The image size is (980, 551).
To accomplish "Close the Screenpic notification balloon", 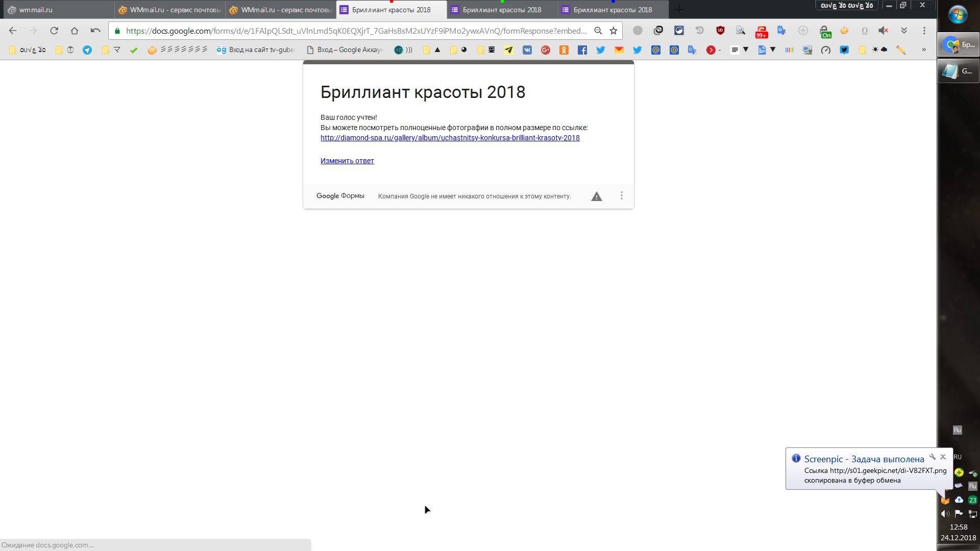I will coord(943,457).
